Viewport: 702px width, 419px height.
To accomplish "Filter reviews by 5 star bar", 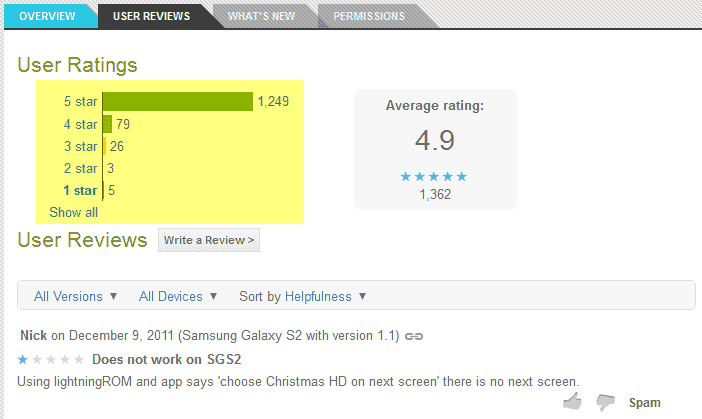I will [x=178, y=101].
